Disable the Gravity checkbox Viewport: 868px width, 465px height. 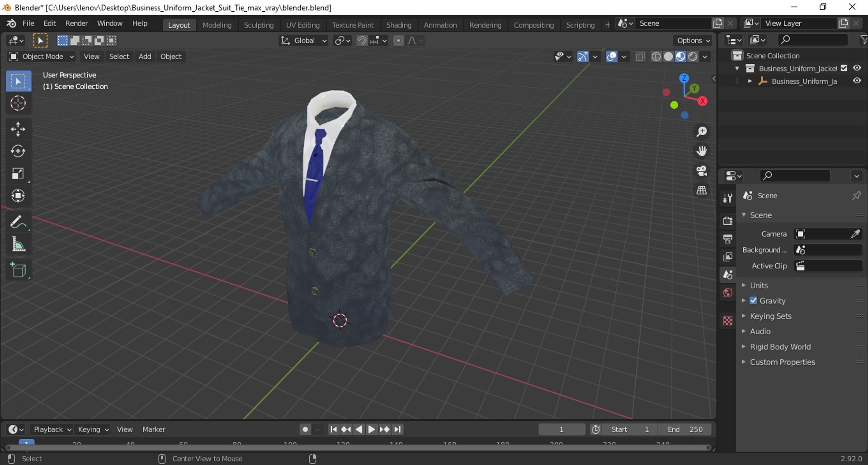753,300
